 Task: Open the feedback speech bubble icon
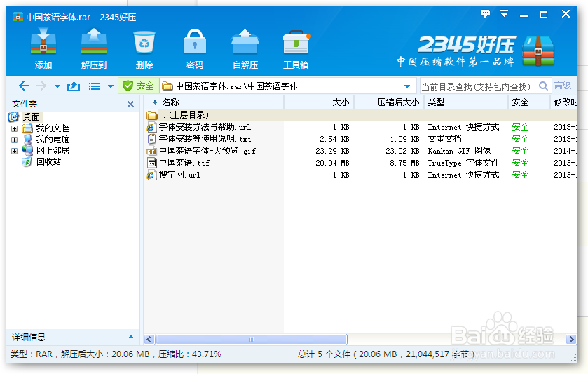point(485,14)
